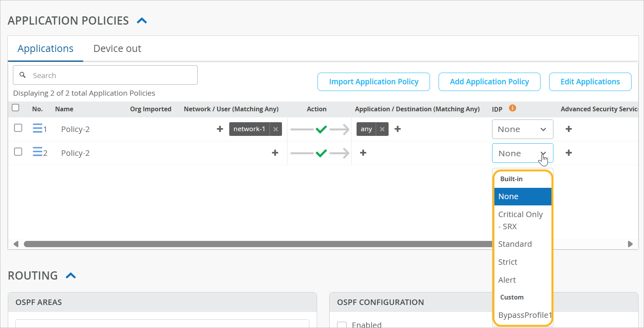The image size is (644, 328).
Task: Click the IDP info icon
Action: tap(512, 108)
